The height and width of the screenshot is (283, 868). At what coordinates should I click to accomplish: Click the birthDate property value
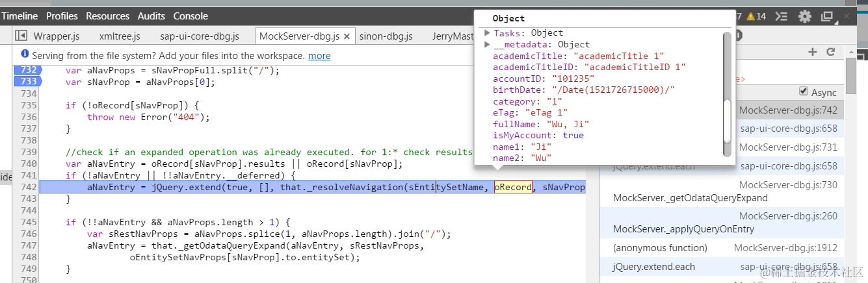(613, 90)
